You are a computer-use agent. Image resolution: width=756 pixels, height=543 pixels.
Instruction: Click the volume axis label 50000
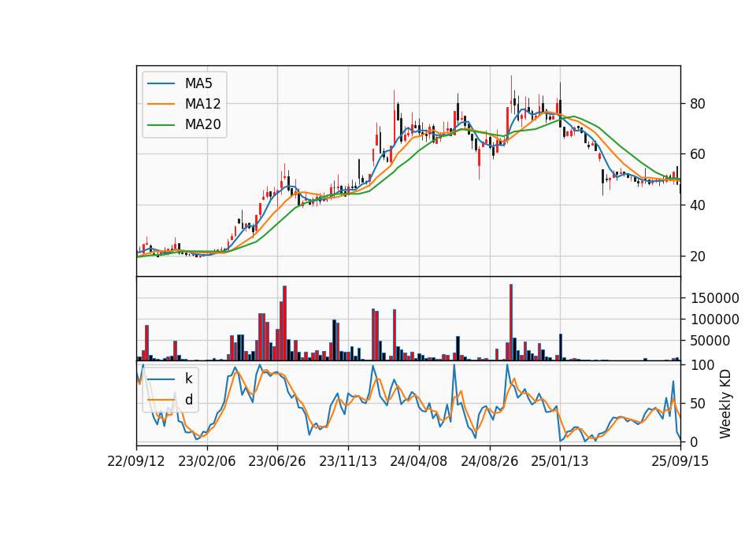coord(710,341)
